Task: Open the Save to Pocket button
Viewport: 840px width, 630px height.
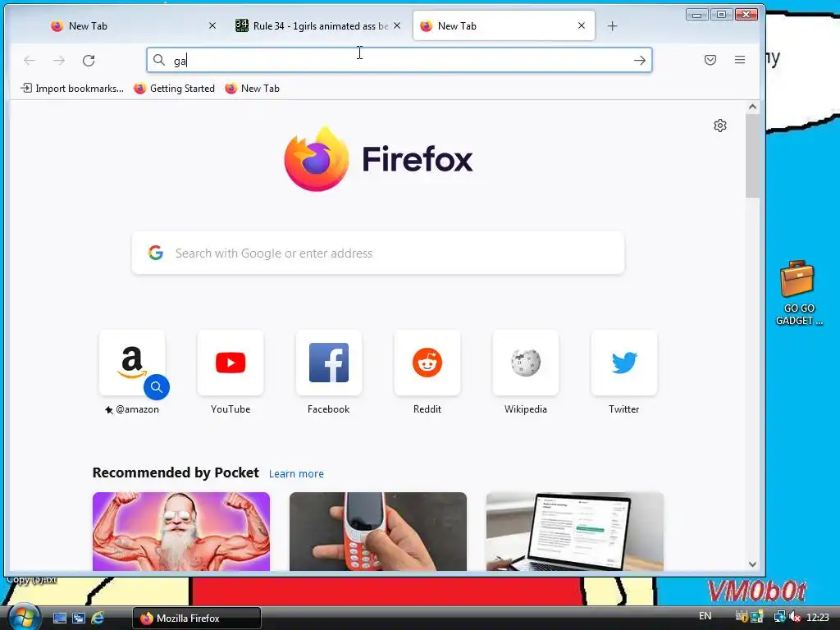Action: coord(710,60)
